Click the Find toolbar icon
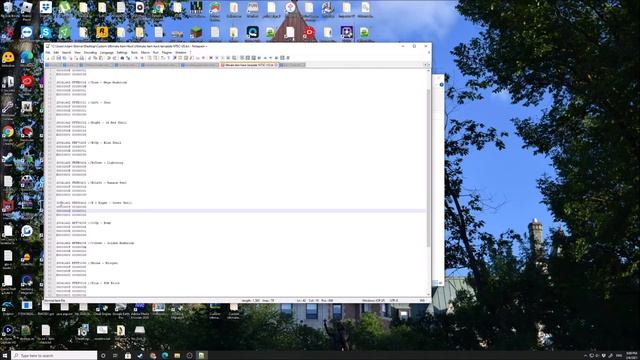Screen dimensions: 640x360 coord(122,58)
